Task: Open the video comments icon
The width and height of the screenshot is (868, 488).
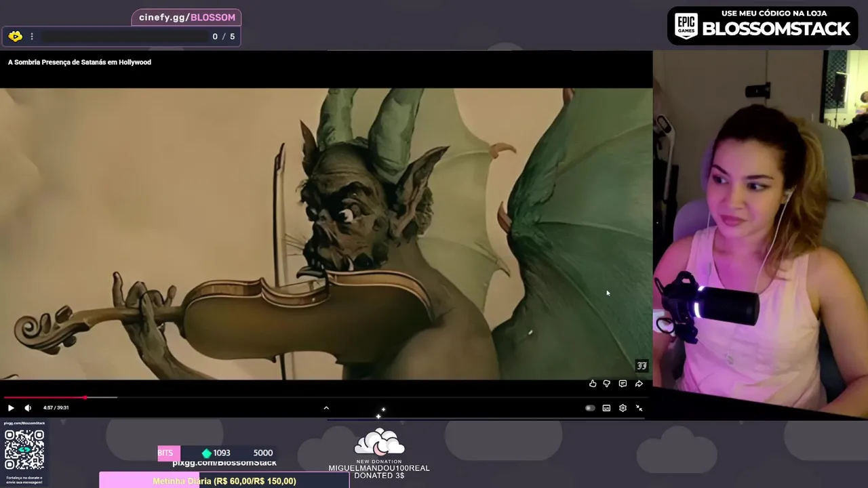Action: click(x=623, y=384)
